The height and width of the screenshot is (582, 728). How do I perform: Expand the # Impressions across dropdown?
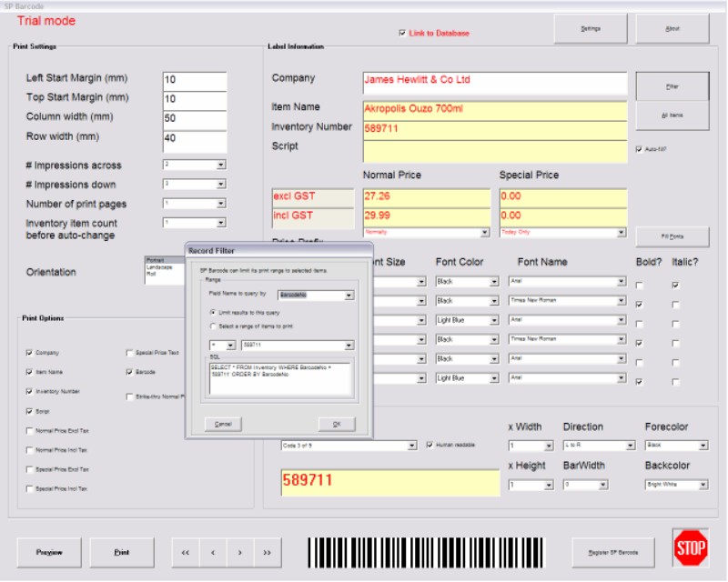click(221, 166)
